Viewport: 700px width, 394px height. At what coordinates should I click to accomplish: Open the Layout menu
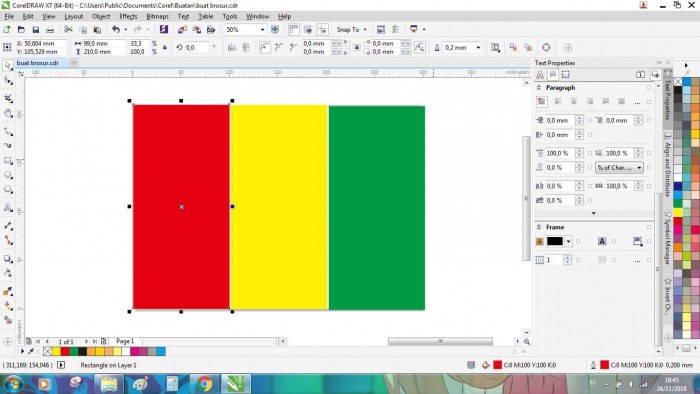point(74,17)
